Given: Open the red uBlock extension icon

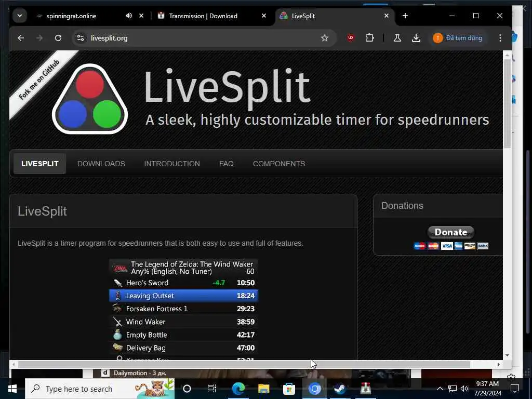Looking at the screenshot, I should [351, 38].
